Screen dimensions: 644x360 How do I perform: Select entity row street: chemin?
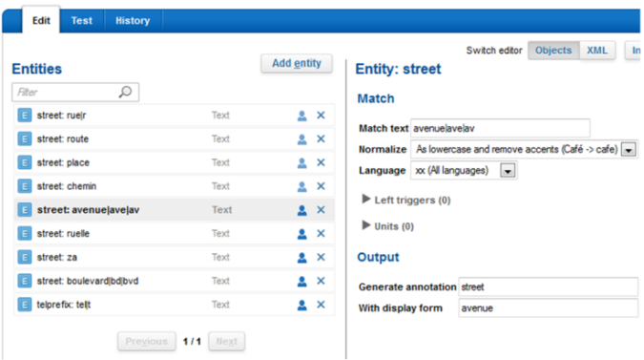(x=175, y=186)
